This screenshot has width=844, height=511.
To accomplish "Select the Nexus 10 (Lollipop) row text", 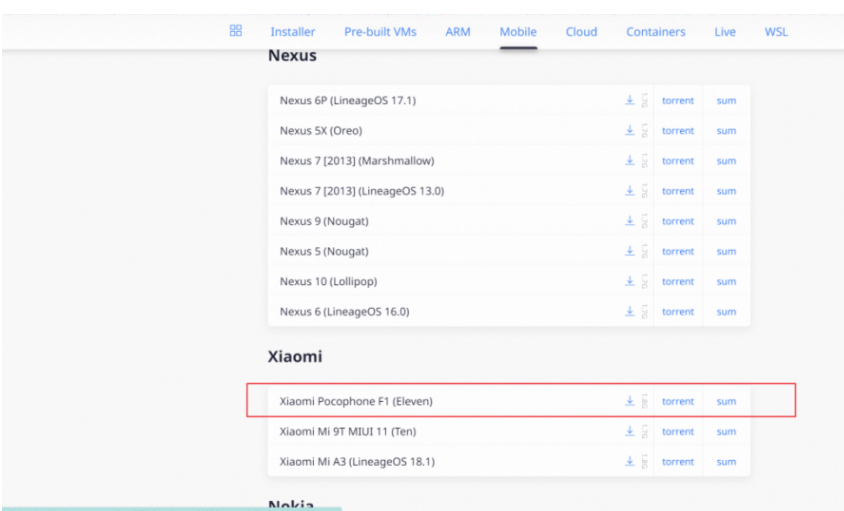I will click(328, 282).
